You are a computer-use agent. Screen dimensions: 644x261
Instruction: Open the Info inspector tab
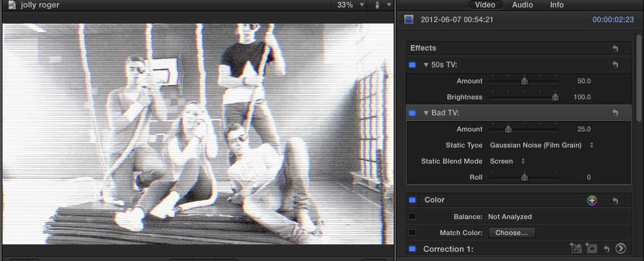coord(556,5)
